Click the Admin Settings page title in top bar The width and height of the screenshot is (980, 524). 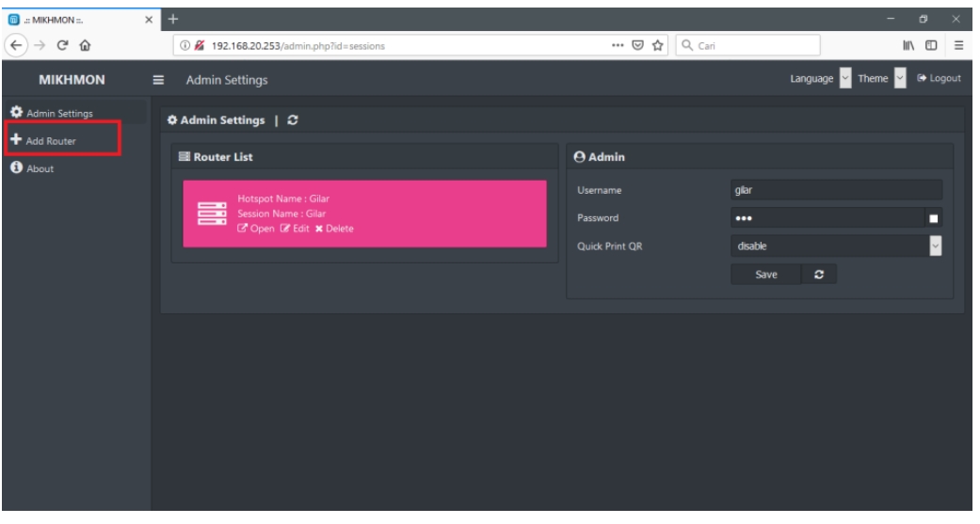[x=227, y=80]
